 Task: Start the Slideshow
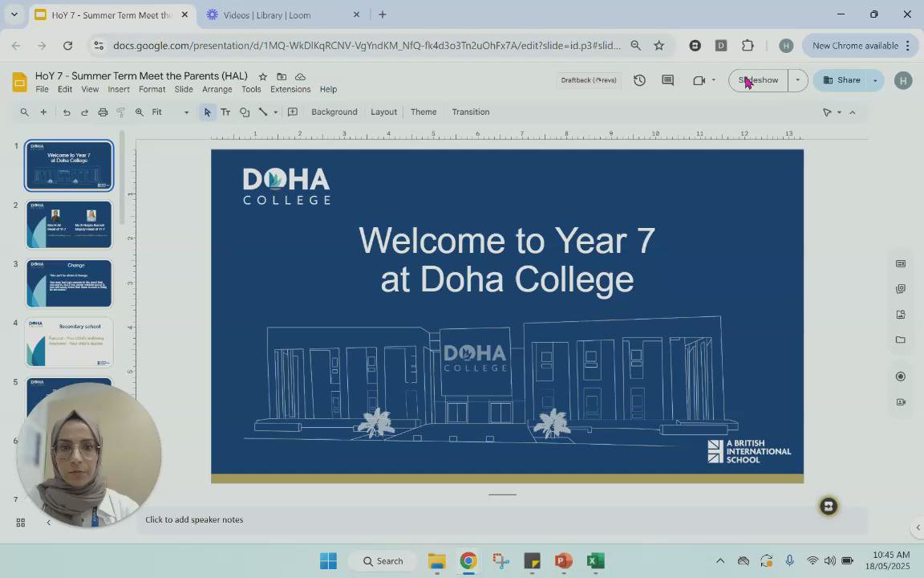pos(759,80)
